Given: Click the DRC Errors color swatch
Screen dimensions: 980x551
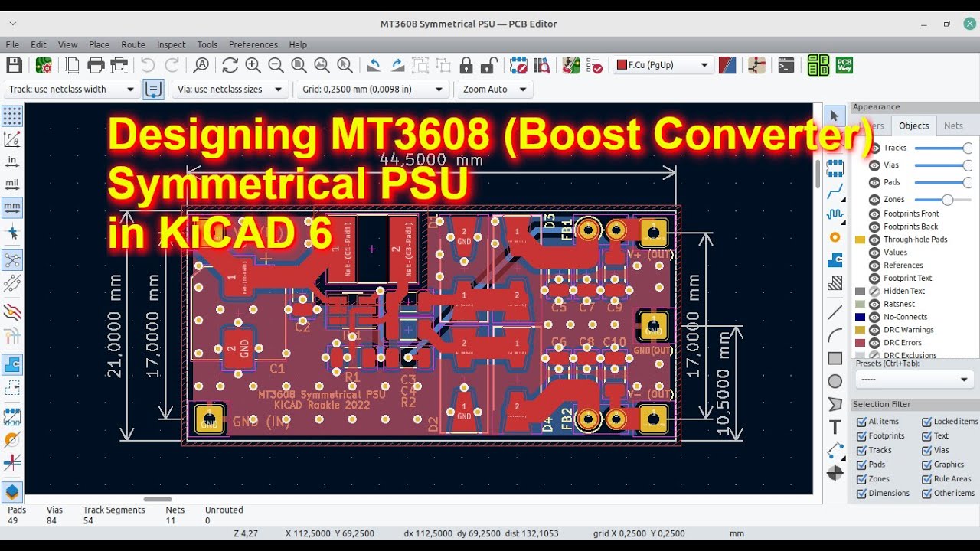Looking at the screenshot, I should 861,343.
